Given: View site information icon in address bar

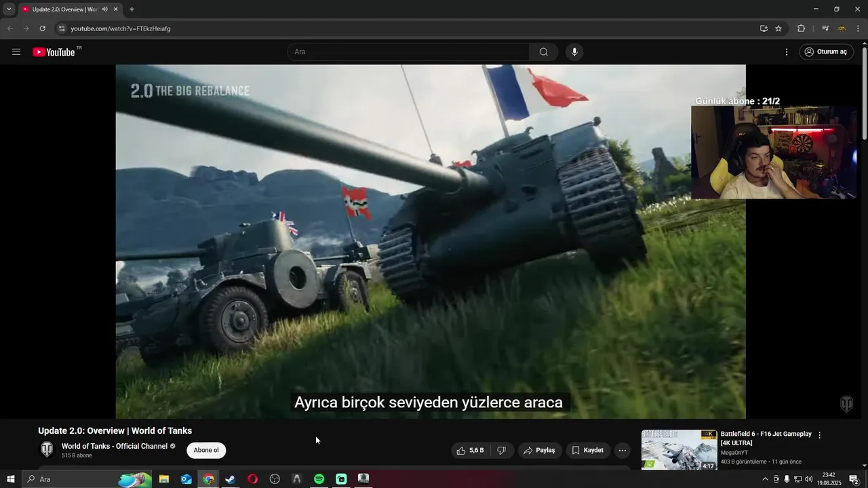Looking at the screenshot, I should point(62,28).
